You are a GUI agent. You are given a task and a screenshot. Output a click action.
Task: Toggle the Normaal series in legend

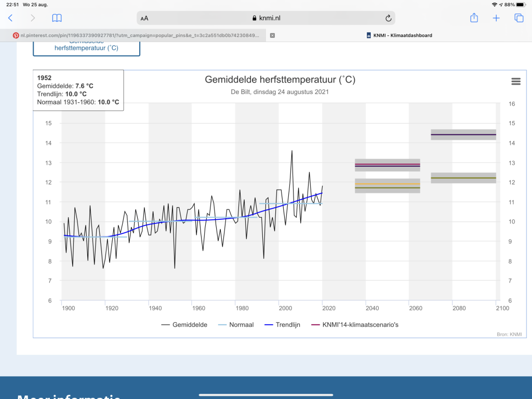point(236,325)
